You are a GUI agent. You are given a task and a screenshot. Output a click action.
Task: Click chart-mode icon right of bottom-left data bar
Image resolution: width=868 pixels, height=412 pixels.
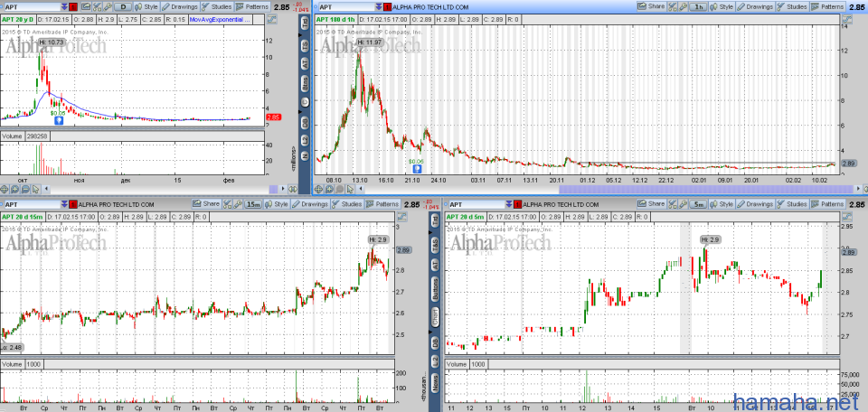pyautogui.click(x=401, y=217)
